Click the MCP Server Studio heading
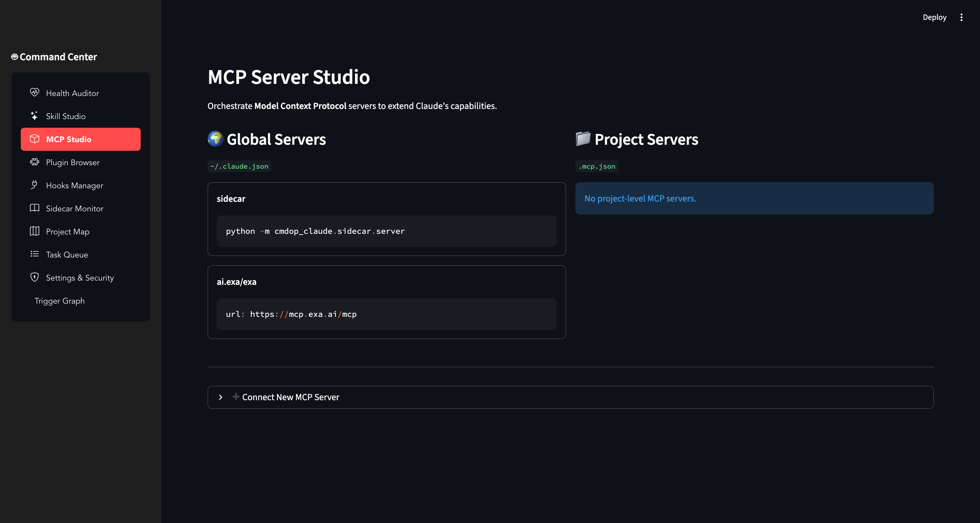The height and width of the screenshot is (523, 980). coord(289,77)
